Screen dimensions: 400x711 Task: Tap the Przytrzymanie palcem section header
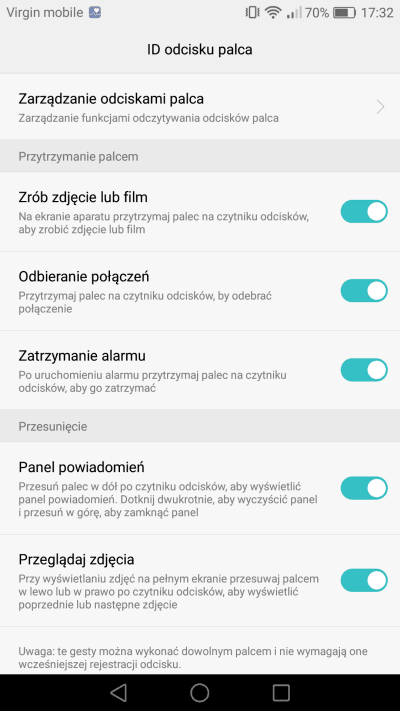click(x=200, y=156)
